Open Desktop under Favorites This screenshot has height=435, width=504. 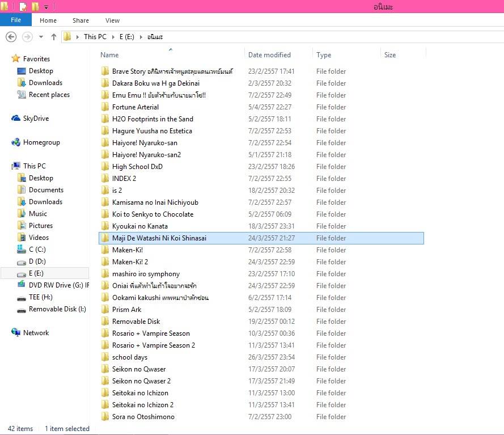(x=41, y=71)
